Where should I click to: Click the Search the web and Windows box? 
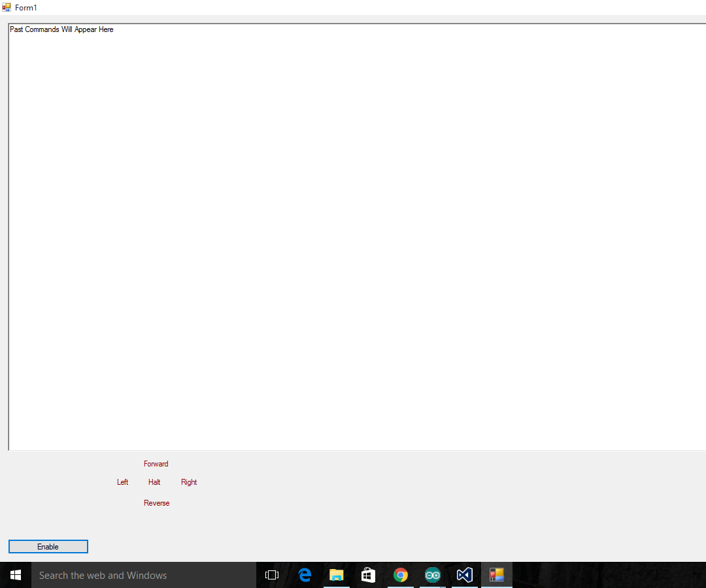(x=144, y=575)
